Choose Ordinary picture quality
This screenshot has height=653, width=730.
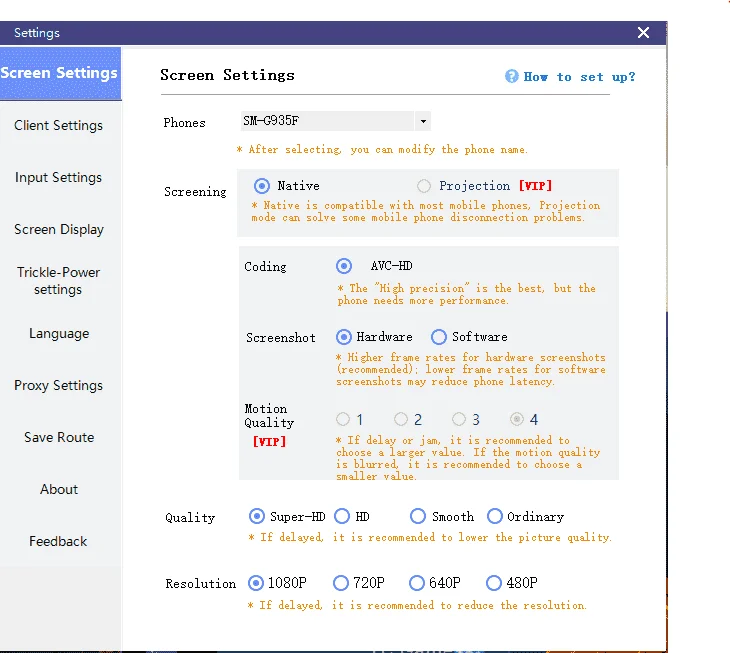(494, 516)
